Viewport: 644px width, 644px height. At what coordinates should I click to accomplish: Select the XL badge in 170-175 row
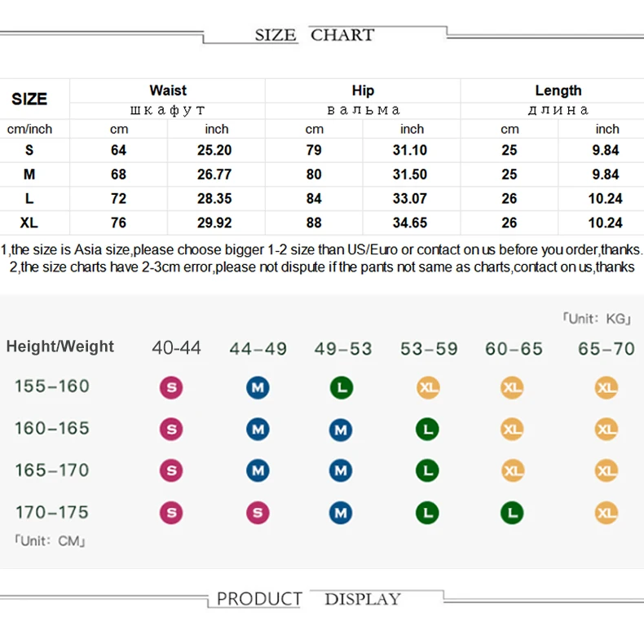coord(607,513)
